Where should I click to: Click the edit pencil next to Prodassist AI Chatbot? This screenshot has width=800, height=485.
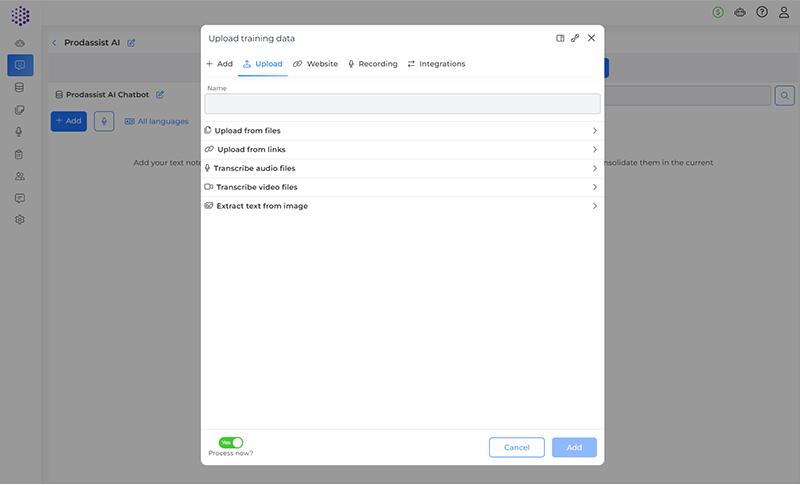click(x=160, y=95)
